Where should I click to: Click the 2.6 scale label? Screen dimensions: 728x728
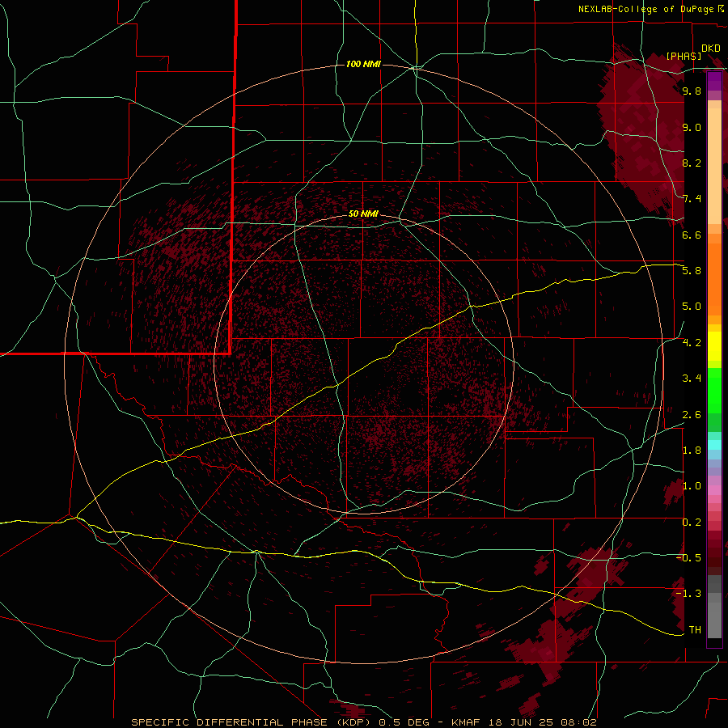pos(692,415)
